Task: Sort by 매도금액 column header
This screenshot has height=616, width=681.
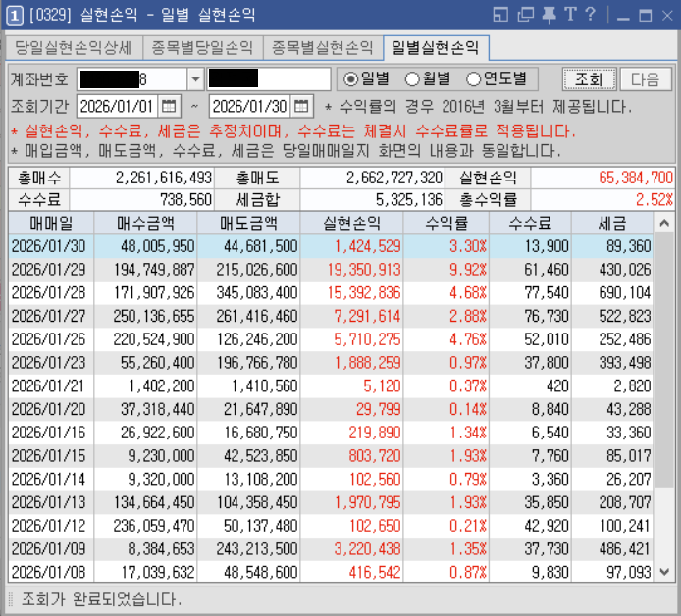Action: click(x=248, y=223)
